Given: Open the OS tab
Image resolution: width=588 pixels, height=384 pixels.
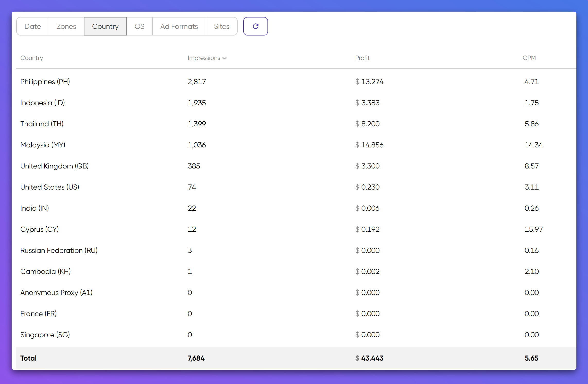Looking at the screenshot, I should click(139, 26).
